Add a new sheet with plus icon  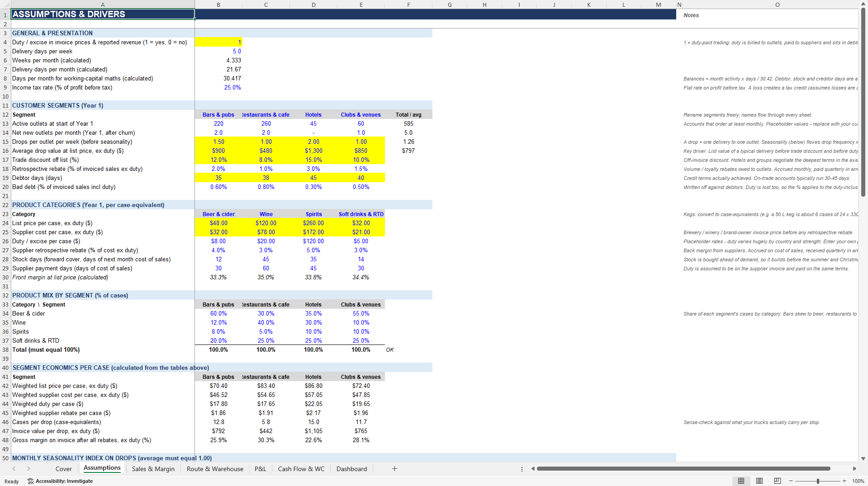[394, 469]
